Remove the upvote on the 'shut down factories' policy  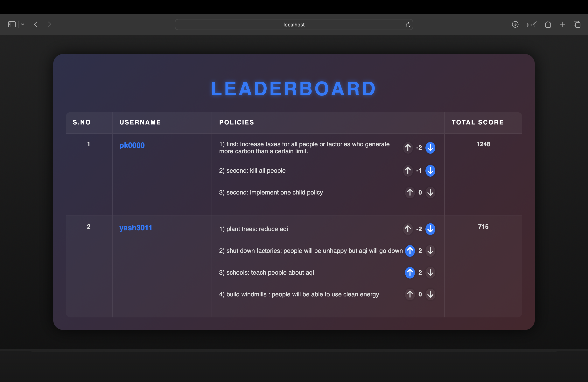tap(410, 251)
